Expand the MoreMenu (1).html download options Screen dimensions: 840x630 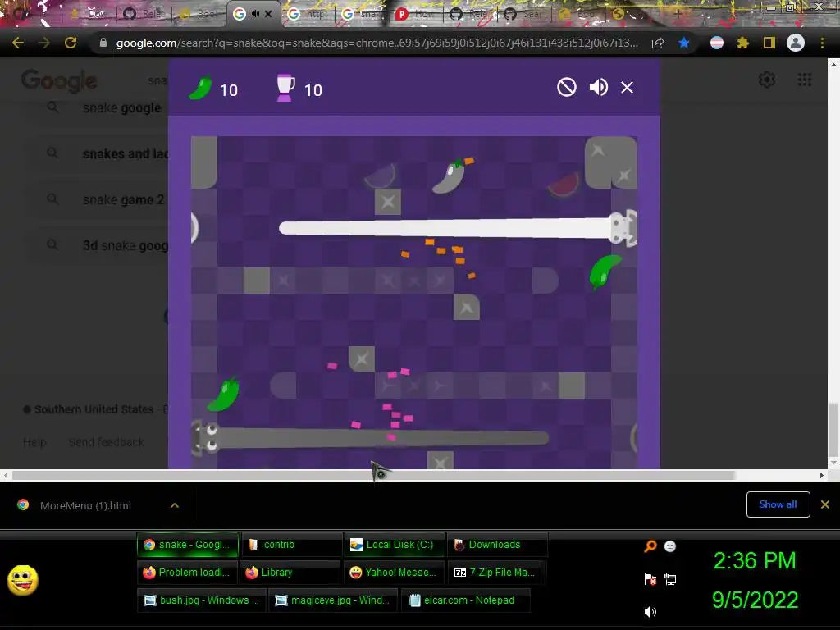(x=175, y=505)
